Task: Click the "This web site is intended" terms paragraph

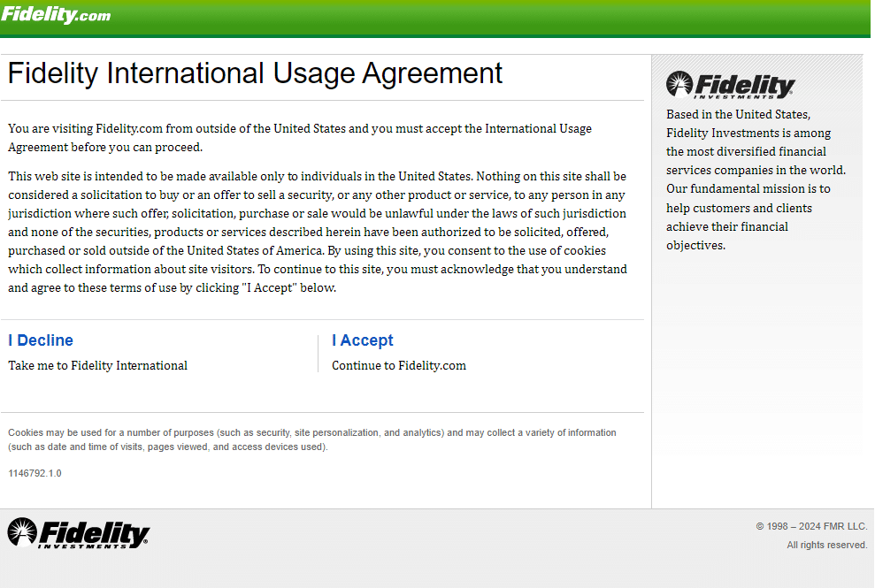Action: tap(318, 232)
